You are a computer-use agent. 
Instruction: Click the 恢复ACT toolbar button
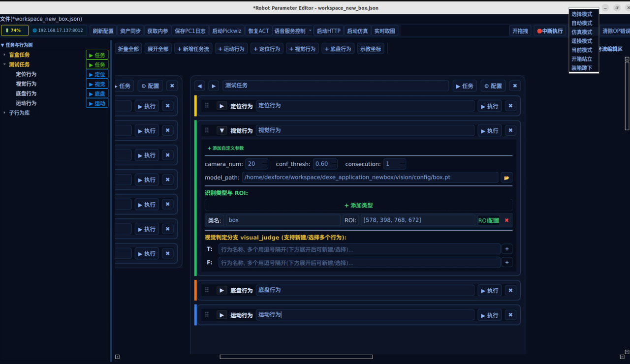(258, 31)
